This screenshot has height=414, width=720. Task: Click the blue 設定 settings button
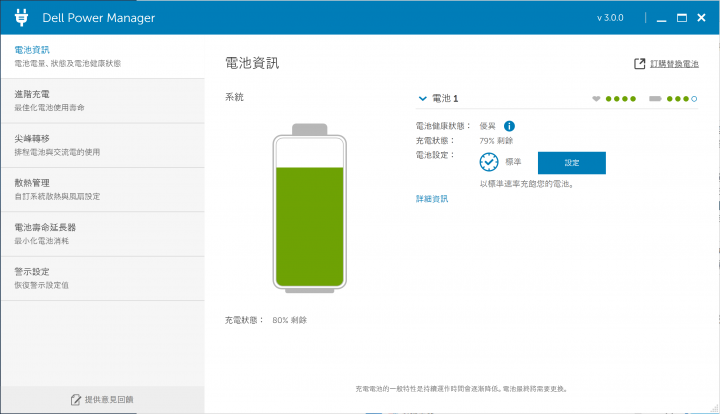[x=572, y=163]
